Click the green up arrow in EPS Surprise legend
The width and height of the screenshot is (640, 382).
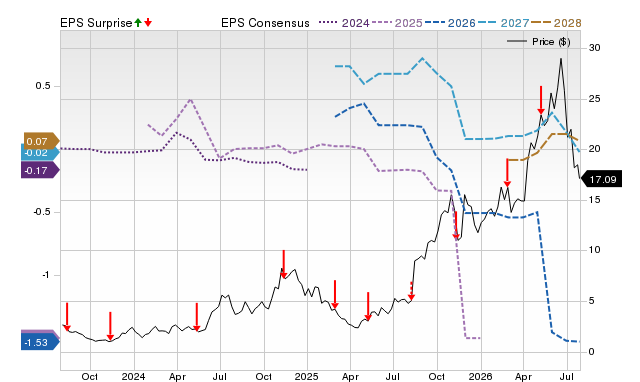(138, 22)
